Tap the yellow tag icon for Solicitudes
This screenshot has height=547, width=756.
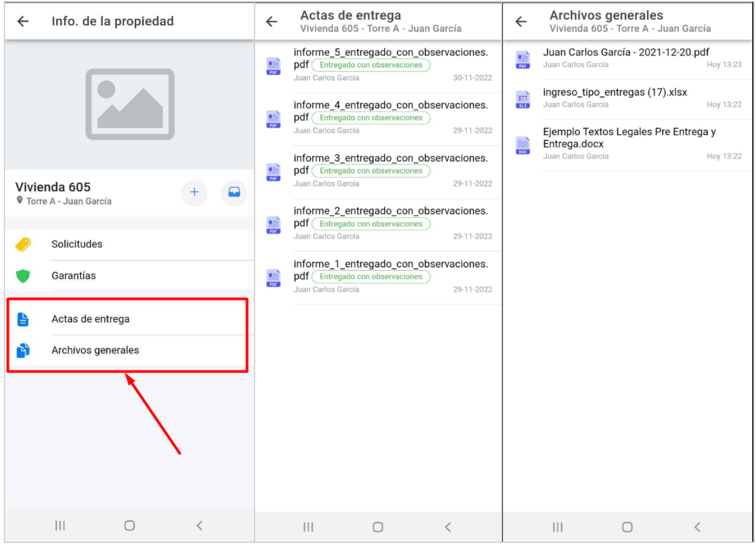[x=23, y=244]
